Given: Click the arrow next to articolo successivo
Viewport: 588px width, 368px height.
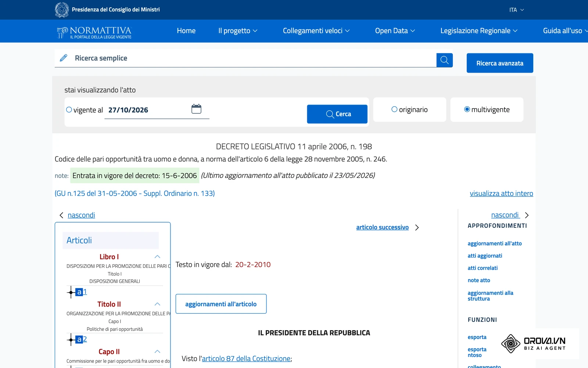Looking at the screenshot, I should [x=417, y=227].
